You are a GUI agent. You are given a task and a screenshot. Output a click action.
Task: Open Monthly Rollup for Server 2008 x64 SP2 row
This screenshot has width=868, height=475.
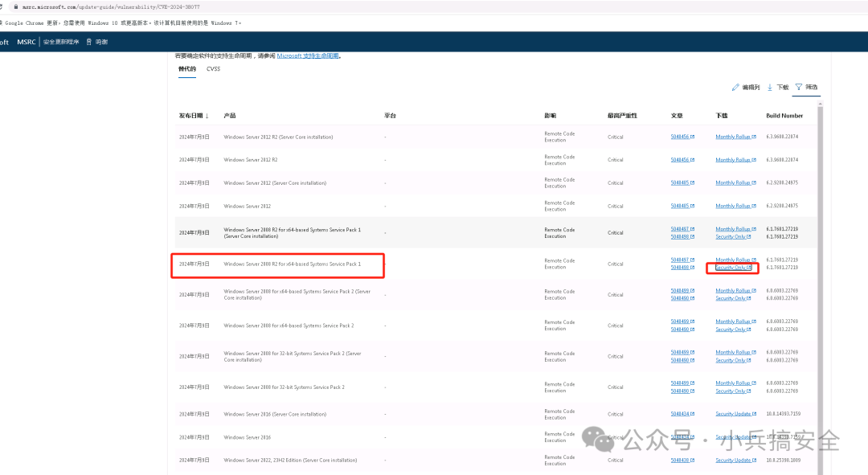(735, 321)
